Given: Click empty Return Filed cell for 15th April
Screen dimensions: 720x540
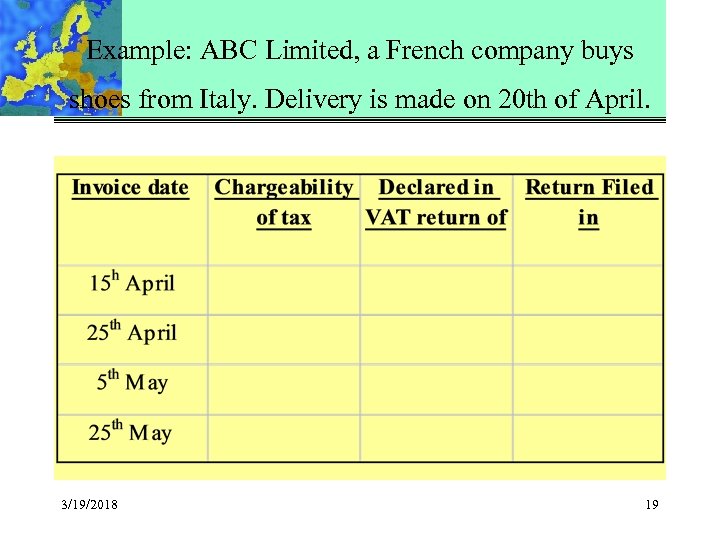Looking at the screenshot, I should (589, 290).
